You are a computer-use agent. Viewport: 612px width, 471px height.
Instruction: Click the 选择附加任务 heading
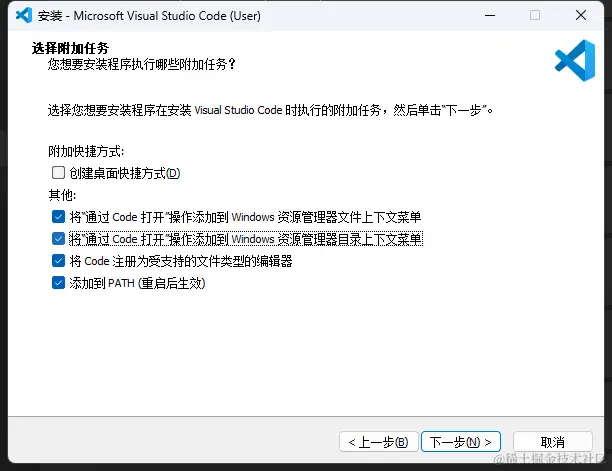[x=70, y=48]
